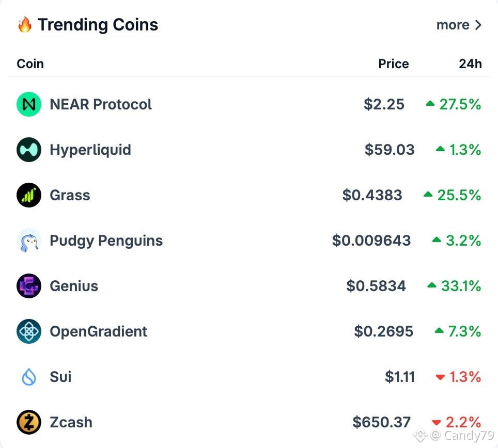Click the Pudgy Penguins penguin icon
This screenshot has width=498, height=448.
tap(29, 241)
